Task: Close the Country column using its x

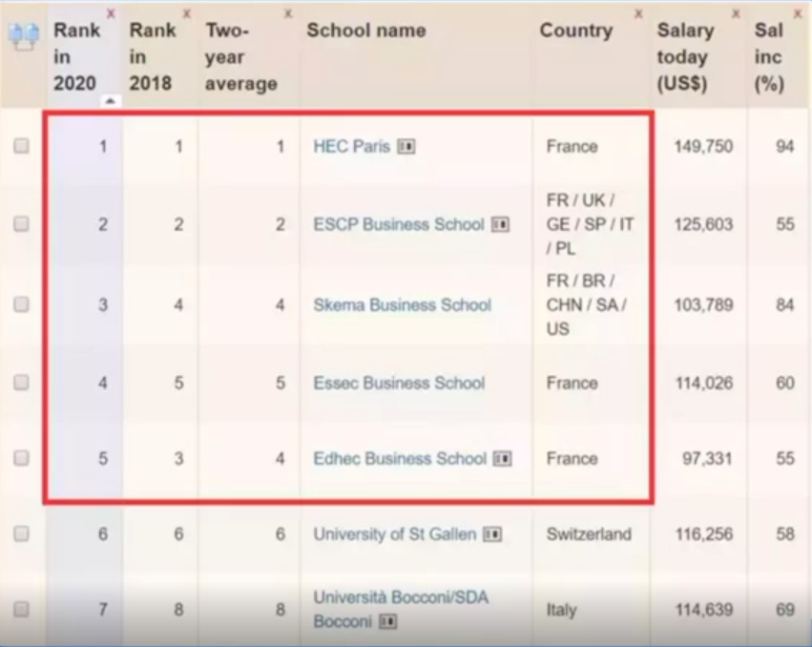Action: point(638,13)
